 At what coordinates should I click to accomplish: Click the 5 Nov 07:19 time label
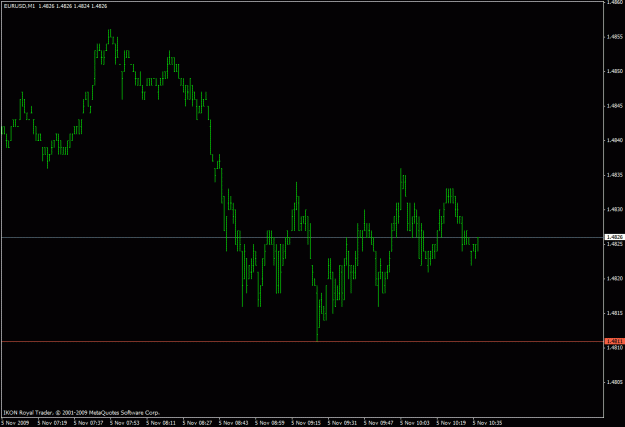point(52,423)
